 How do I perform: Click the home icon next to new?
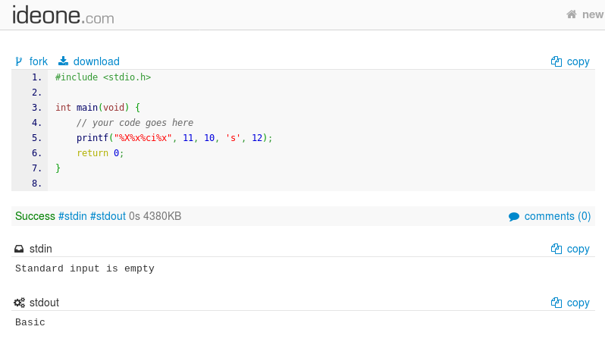pyautogui.click(x=572, y=14)
